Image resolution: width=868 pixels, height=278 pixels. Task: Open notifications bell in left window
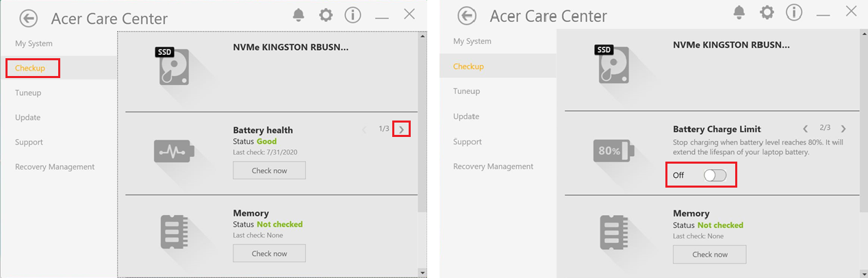[298, 15]
